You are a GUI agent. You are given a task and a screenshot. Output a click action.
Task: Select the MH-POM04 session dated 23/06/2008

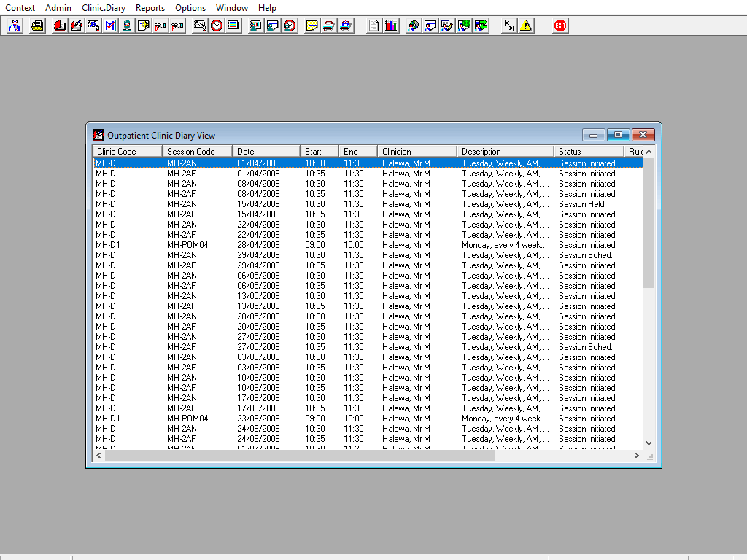pos(368,419)
